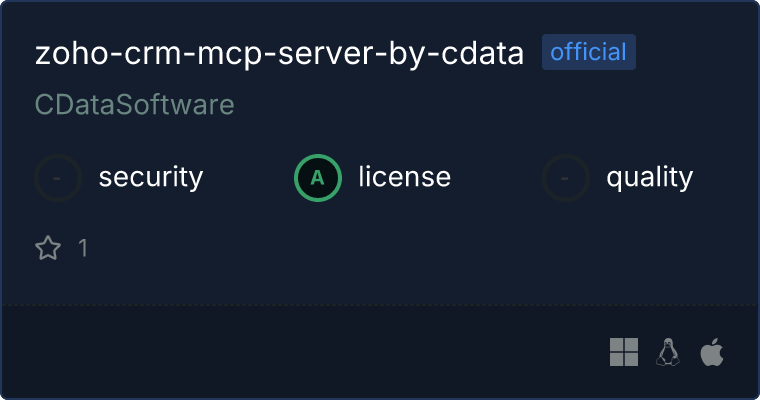The width and height of the screenshot is (760, 400).
Task: Open the CDataSoftware author link
Action: [135, 105]
